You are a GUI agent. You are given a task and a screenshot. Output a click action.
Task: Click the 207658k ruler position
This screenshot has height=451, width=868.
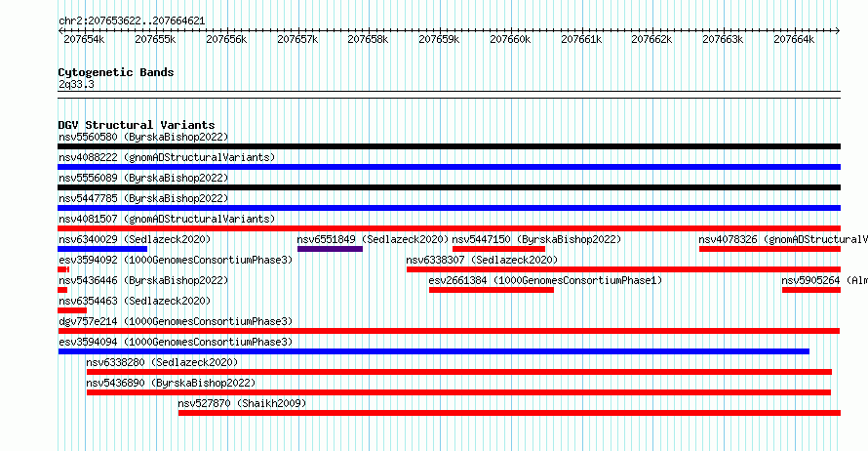click(x=368, y=39)
